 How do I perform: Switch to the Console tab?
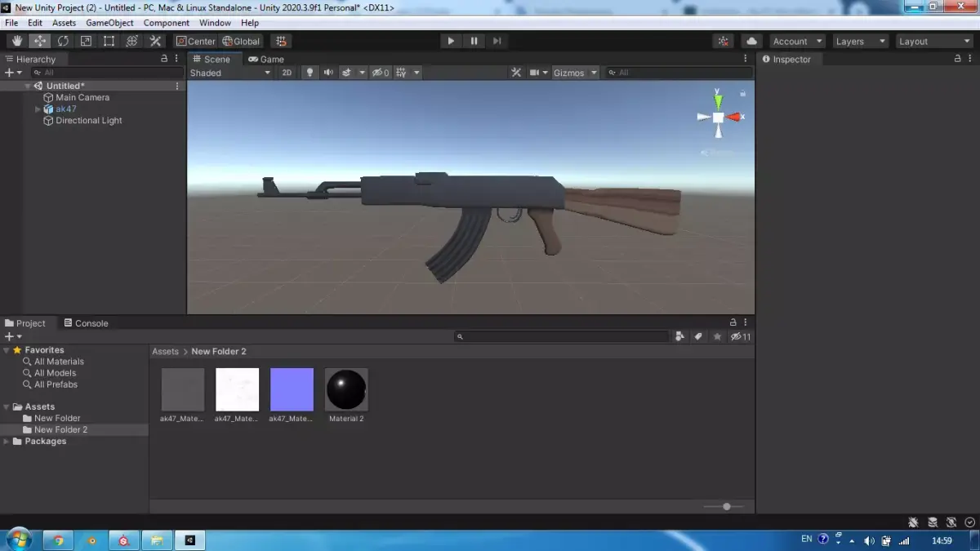pos(86,323)
